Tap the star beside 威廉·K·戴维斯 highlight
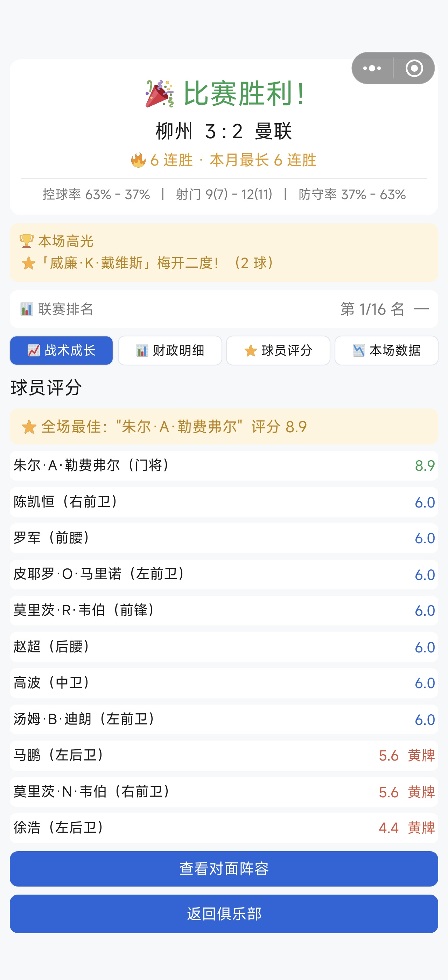The height and width of the screenshot is (980, 448). pyautogui.click(x=28, y=263)
